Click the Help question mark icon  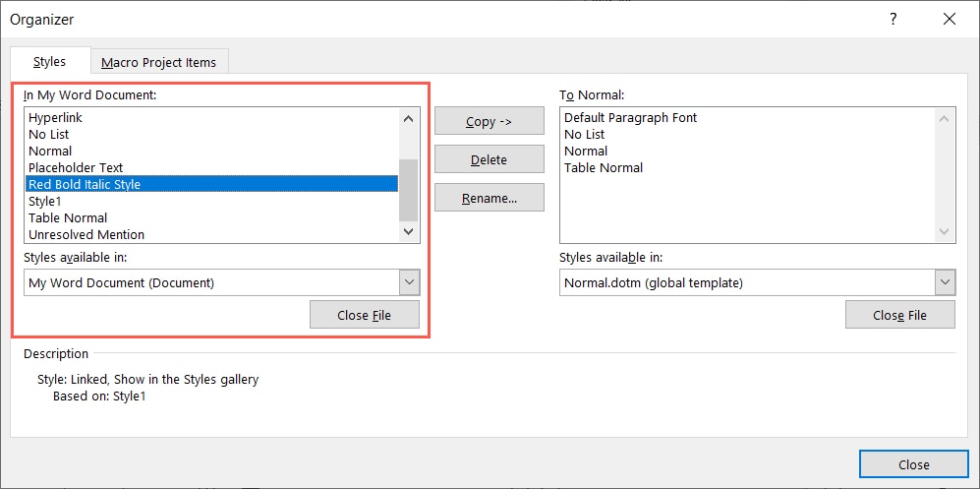coord(893,20)
